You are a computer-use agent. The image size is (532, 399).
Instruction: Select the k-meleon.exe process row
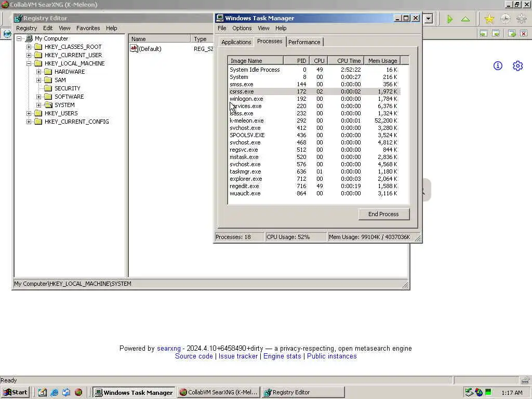(314, 121)
